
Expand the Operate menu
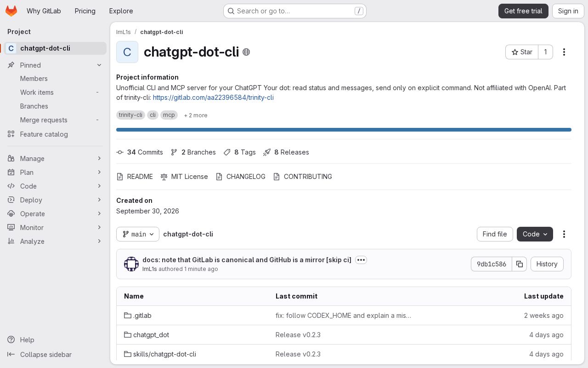55,214
